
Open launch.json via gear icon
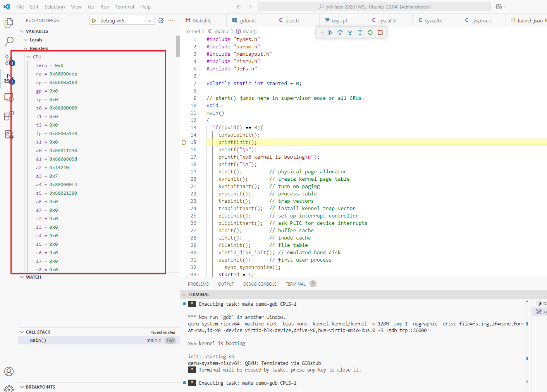(161, 21)
